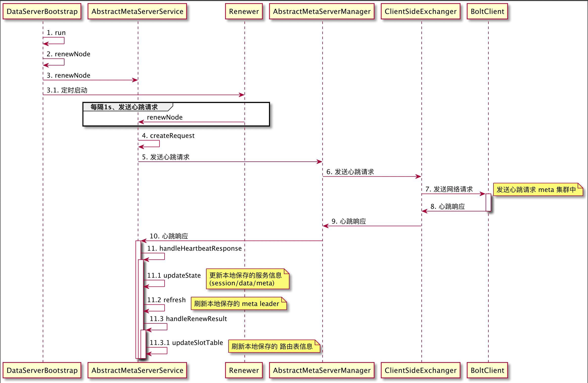588x383 pixels.
Task: Select the top AbstractMetaServerManager box
Action: click(x=322, y=11)
